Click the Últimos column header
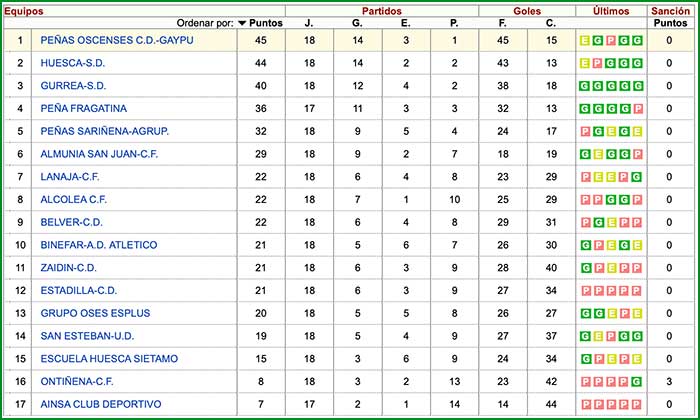This screenshot has width=700, height=420. [610, 8]
